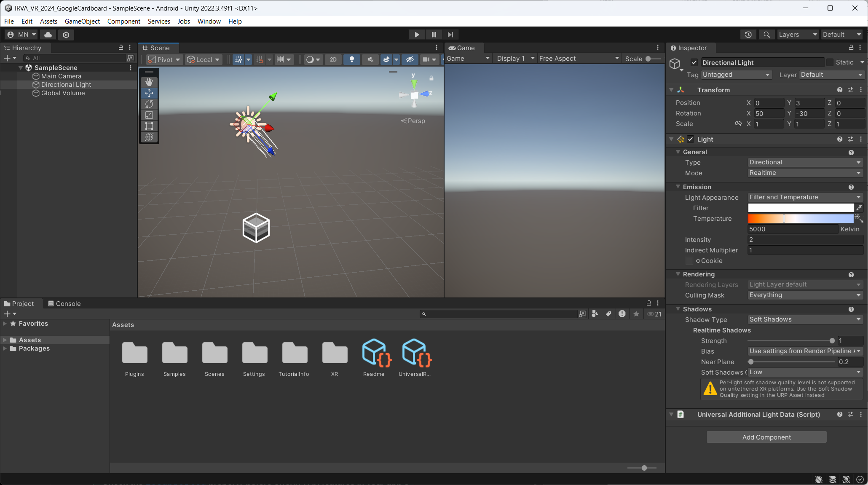
Task: Open Light Mode Realtime dropdown
Action: pos(805,173)
